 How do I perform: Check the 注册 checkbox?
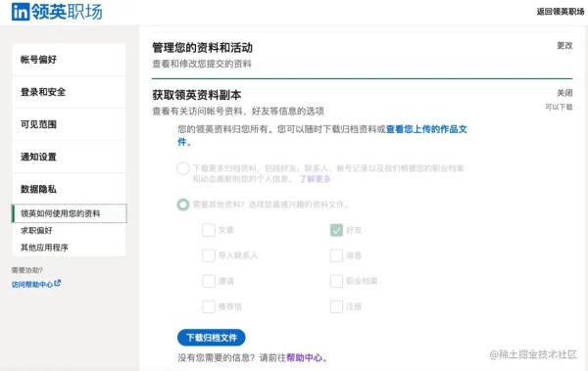click(x=336, y=306)
